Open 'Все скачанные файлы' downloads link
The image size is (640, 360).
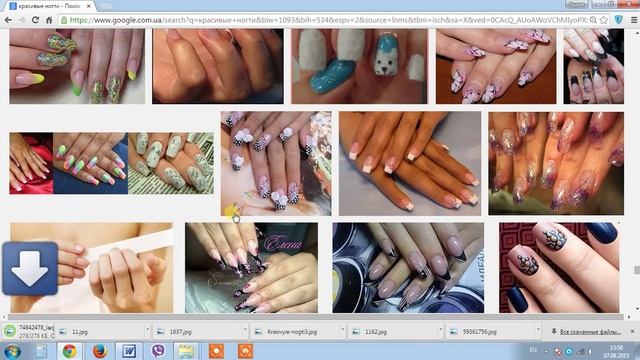(590, 332)
